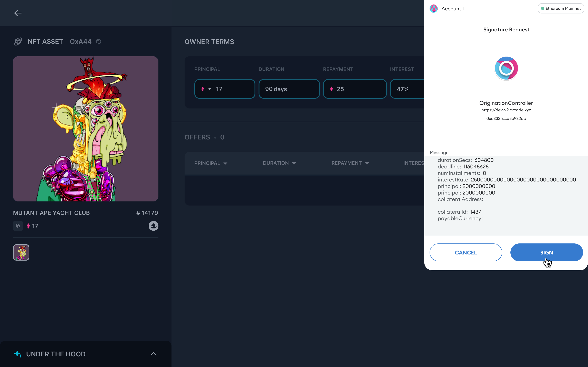Screen dimensions: 588x367
Task: Select the Mutant Ape small thumbnail
Action: point(21,252)
